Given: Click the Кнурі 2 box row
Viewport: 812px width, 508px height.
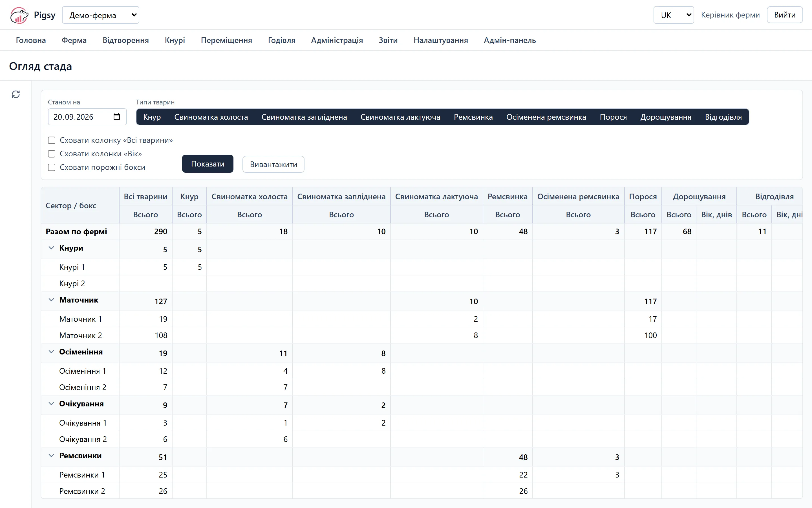Looking at the screenshot, I should [x=422, y=284].
